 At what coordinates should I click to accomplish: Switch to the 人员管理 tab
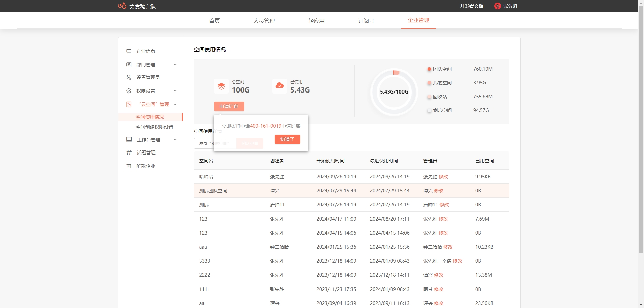264,21
